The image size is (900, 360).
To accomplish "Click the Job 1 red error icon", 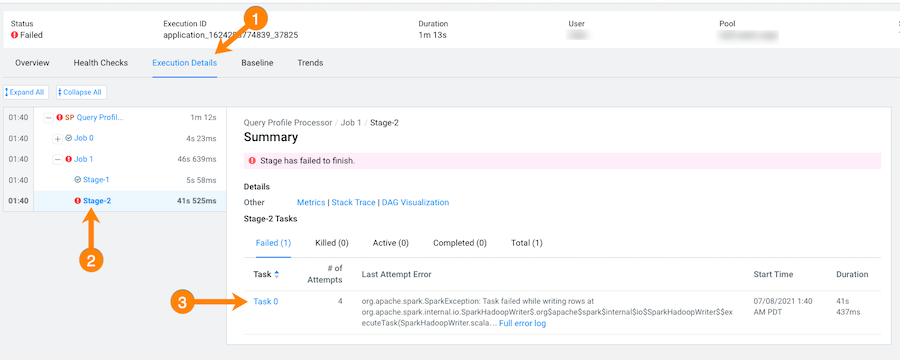I will [68, 159].
